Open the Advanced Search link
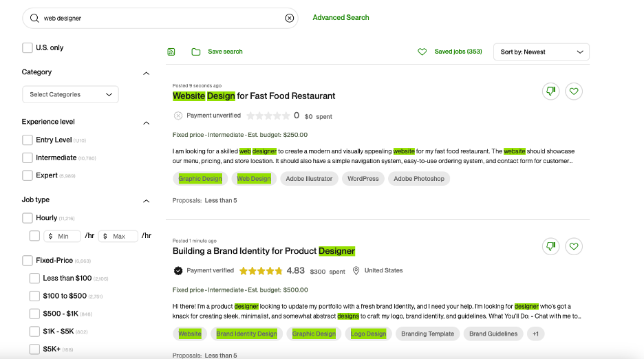Screen dimensions: 644x359 click(341, 18)
